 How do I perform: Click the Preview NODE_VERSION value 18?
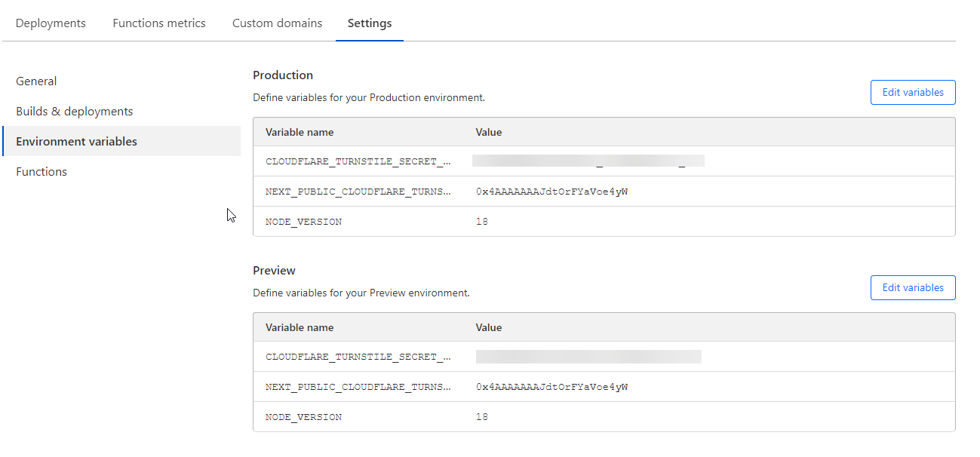point(482,417)
